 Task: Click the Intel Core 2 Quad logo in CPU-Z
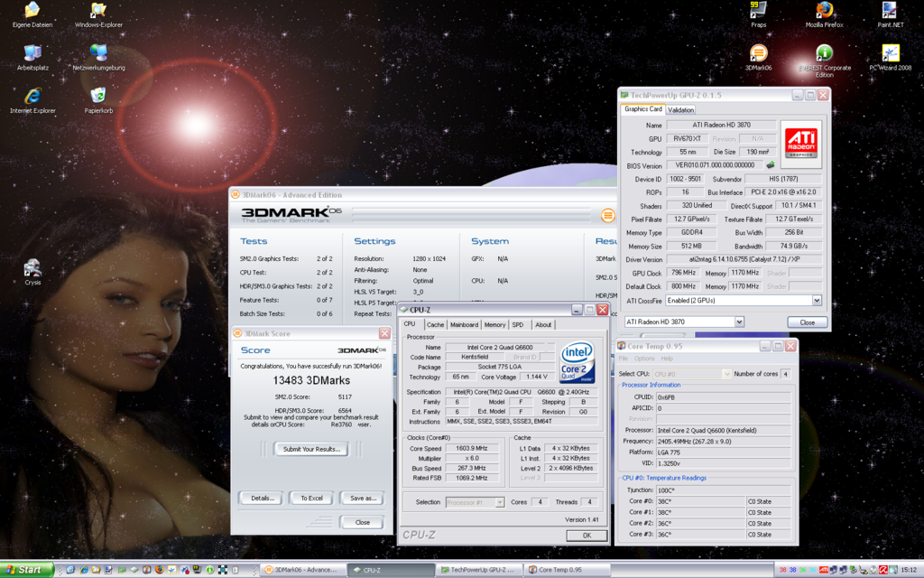coord(577,362)
